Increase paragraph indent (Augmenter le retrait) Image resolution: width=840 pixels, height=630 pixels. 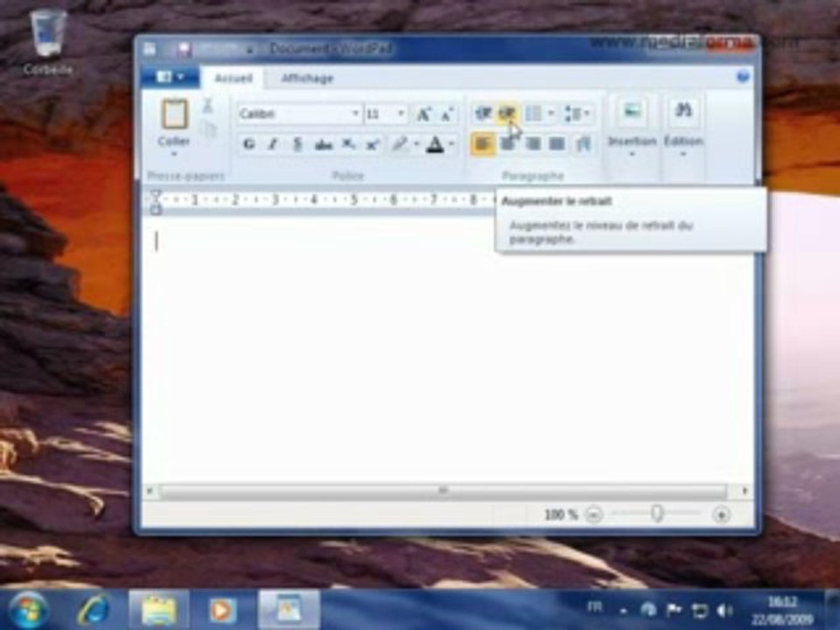click(507, 114)
